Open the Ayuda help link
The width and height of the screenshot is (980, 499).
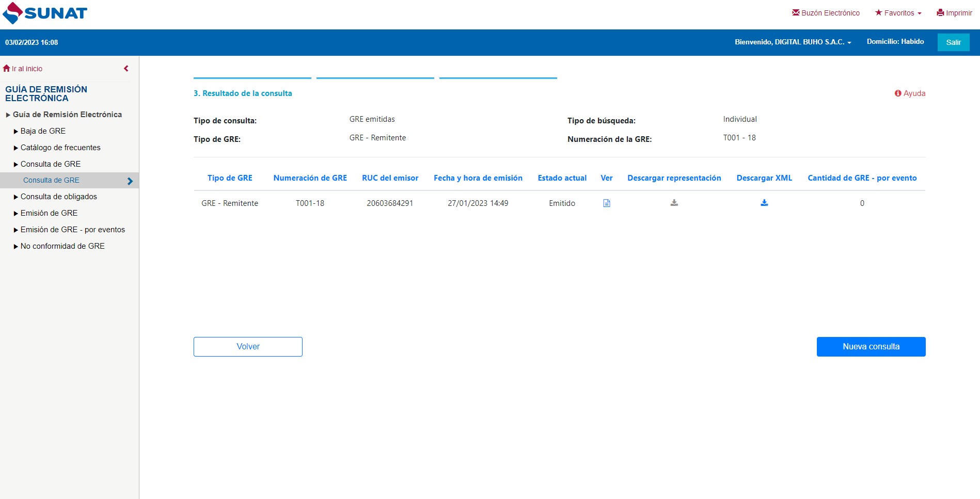(x=910, y=93)
